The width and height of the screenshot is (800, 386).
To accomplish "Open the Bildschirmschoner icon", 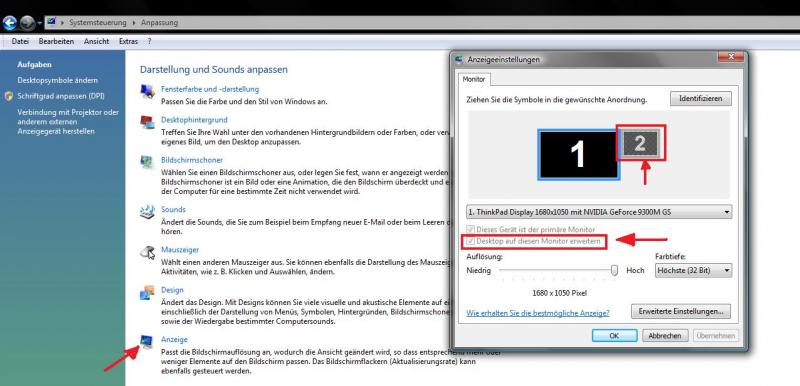I will click(147, 162).
